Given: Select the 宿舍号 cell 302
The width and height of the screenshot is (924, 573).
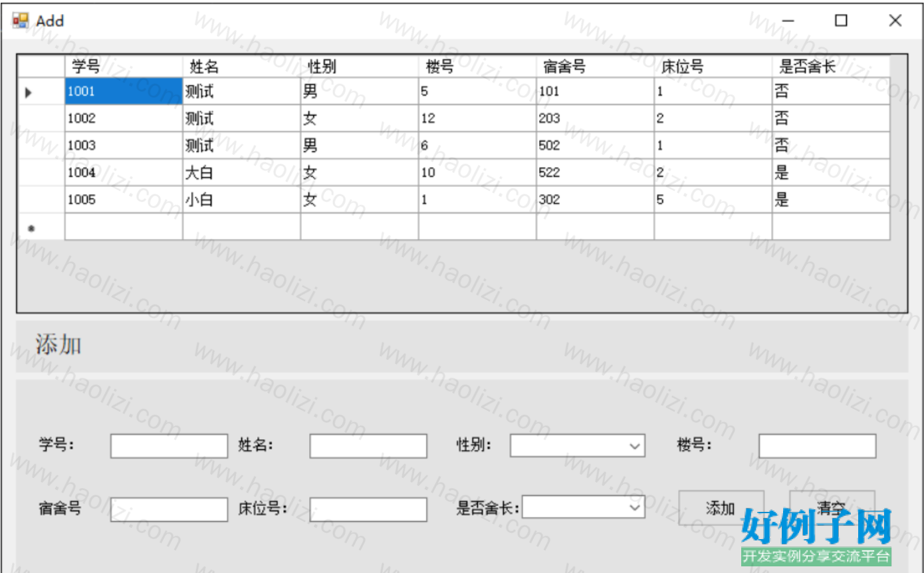Looking at the screenshot, I should [x=595, y=200].
